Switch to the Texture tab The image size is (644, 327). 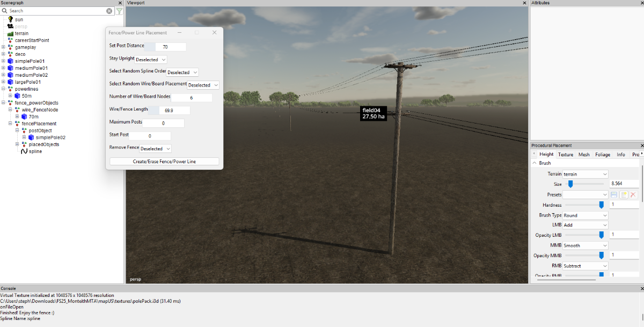(566, 155)
